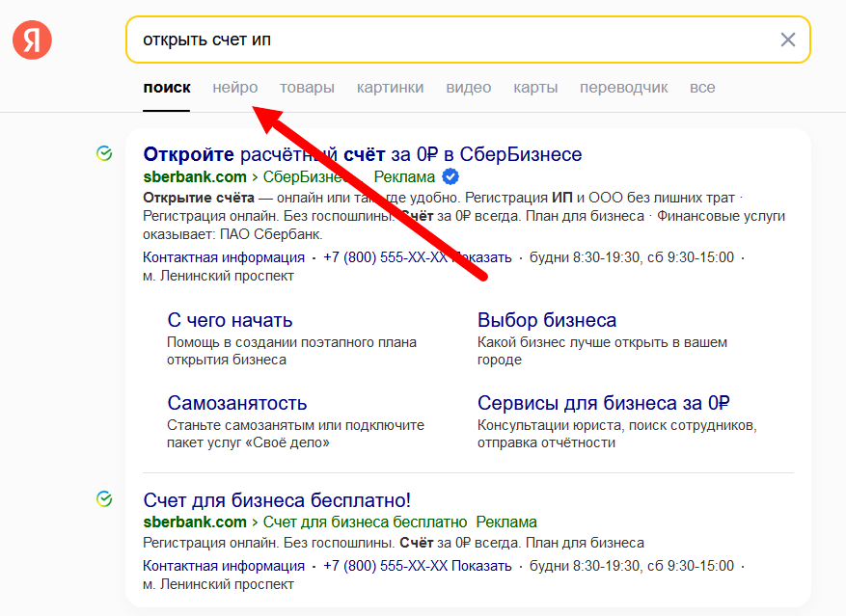The height and width of the screenshot is (616, 846).
Task: Switch to the 'картинки' tab
Action: [x=390, y=88]
